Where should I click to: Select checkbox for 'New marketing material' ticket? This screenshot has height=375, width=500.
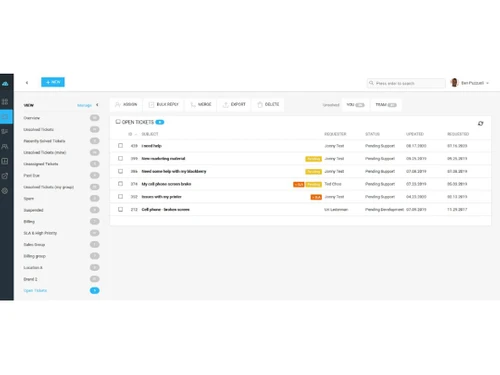pyautogui.click(x=120, y=158)
